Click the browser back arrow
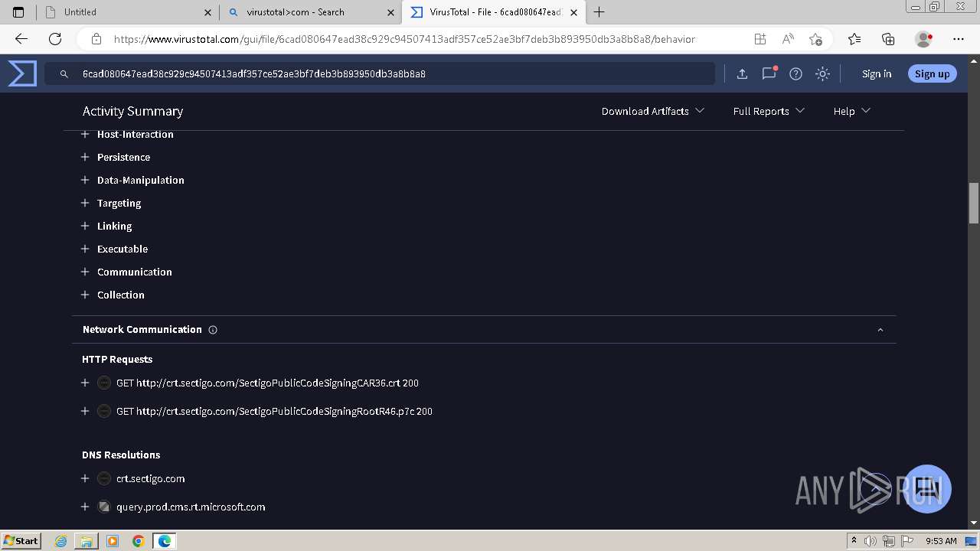The width and height of the screenshot is (980, 551). coord(21,39)
